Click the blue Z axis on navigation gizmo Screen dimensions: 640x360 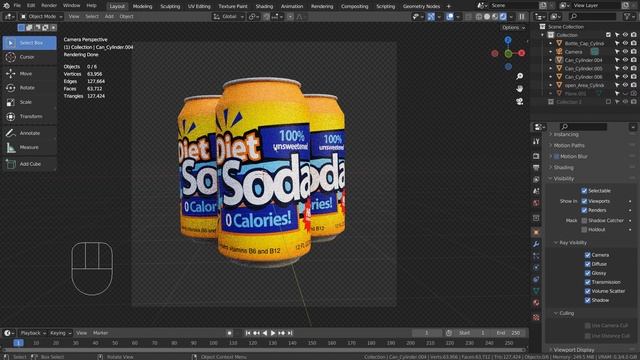[508, 40]
